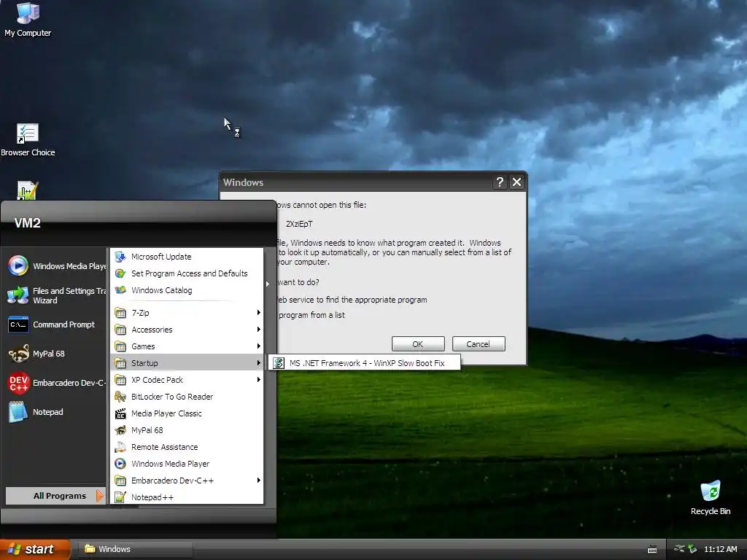Image resolution: width=747 pixels, height=560 pixels.
Task: Launch Notepad++ from All Programs
Action: pyautogui.click(x=187, y=497)
